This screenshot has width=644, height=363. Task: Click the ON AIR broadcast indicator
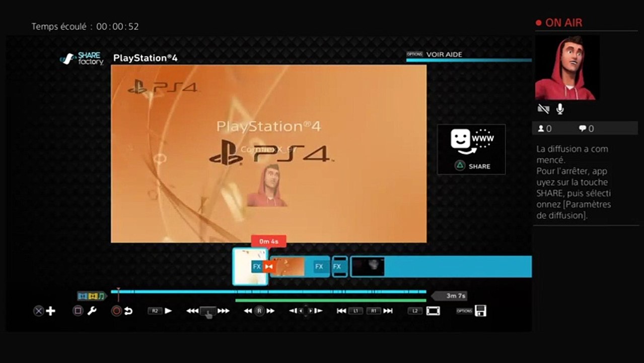tap(559, 23)
